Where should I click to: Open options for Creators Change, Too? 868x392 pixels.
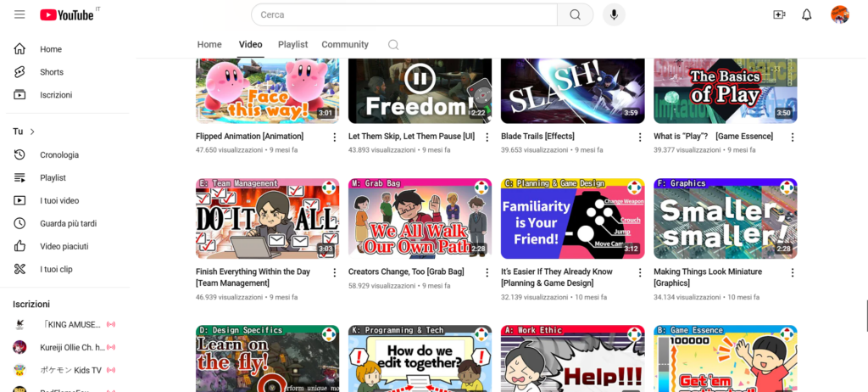coord(487,272)
